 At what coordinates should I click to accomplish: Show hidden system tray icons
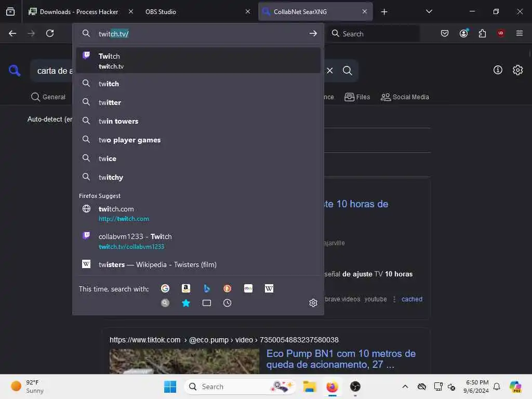pyautogui.click(x=405, y=387)
